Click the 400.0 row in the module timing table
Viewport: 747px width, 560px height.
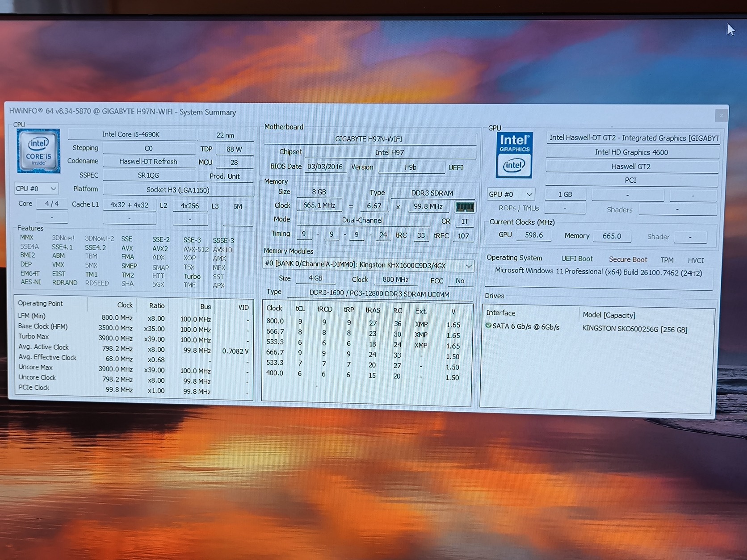[366, 374]
